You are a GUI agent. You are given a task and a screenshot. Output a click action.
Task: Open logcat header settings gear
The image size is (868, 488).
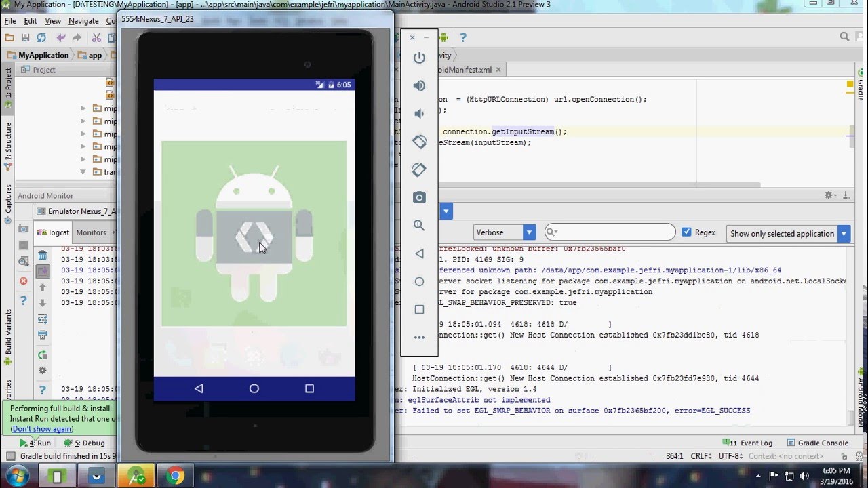pos(43,371)
